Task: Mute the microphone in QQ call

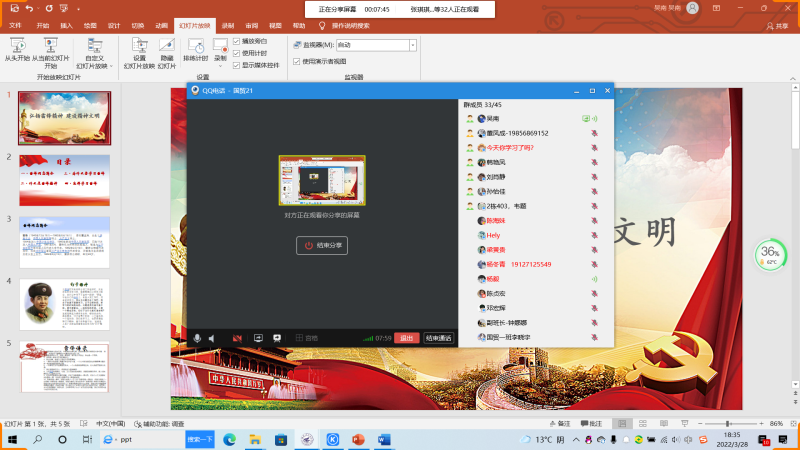Action: [198, 338]
